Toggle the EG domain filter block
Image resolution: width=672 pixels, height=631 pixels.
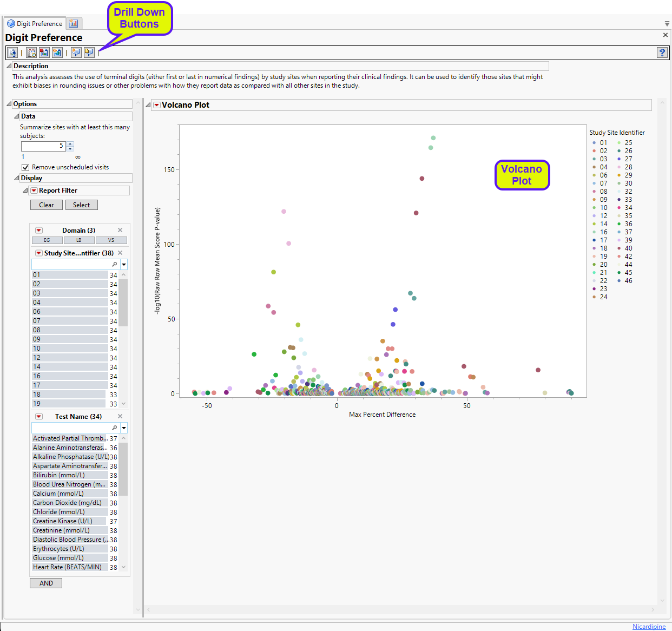coord(47,240)
